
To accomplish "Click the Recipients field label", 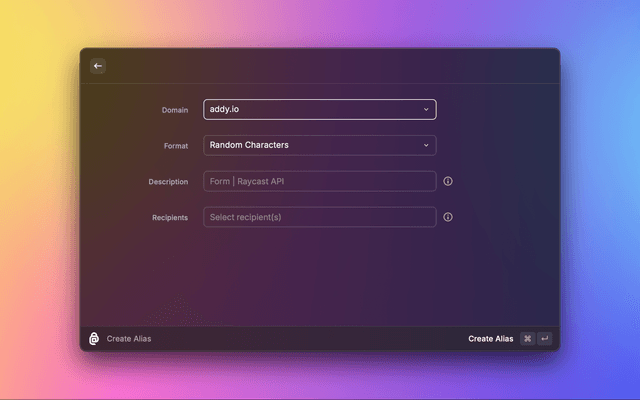I will [169, 218].
